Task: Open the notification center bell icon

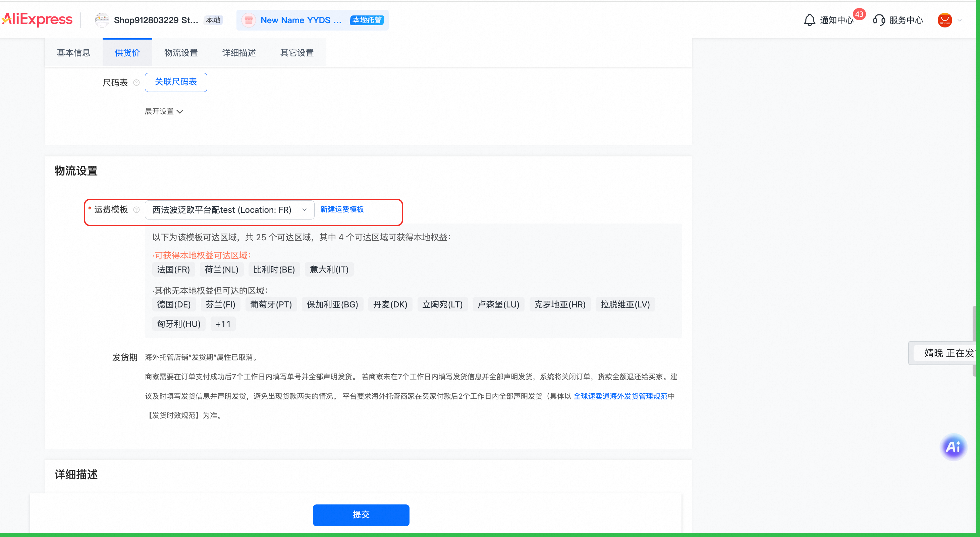Action: [809, 20]
